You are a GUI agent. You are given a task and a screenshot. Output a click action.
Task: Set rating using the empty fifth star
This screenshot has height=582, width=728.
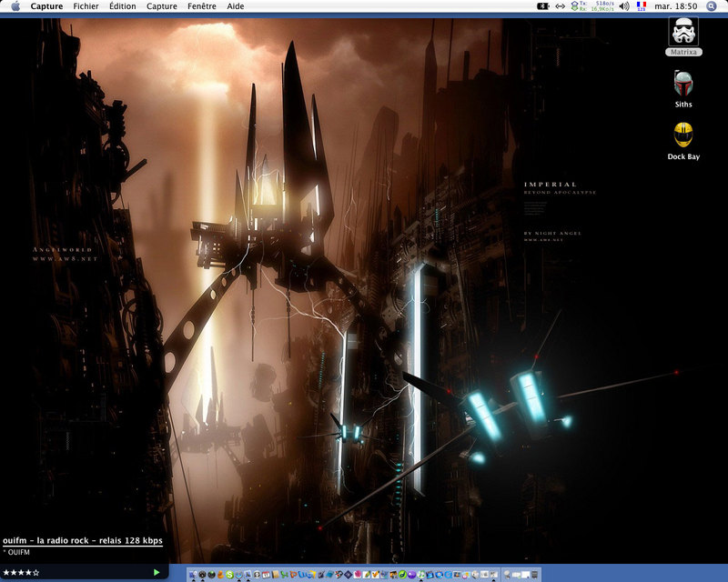[35, 572]
